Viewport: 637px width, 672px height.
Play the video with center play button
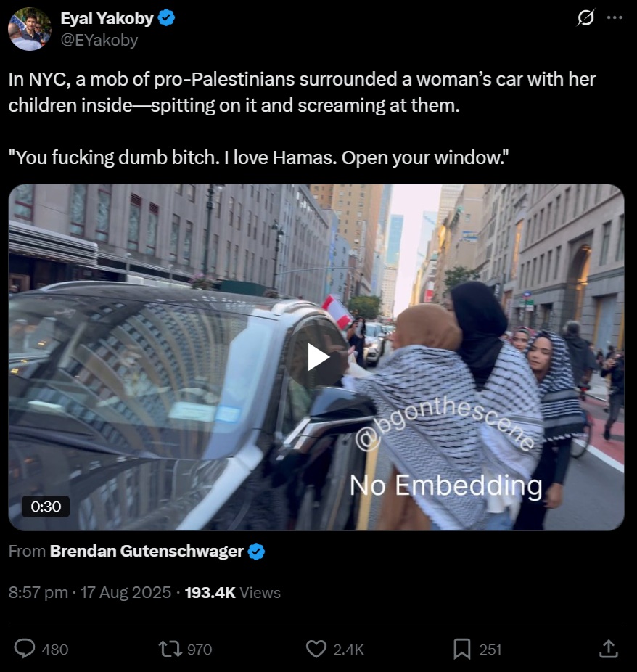(318, 358)
